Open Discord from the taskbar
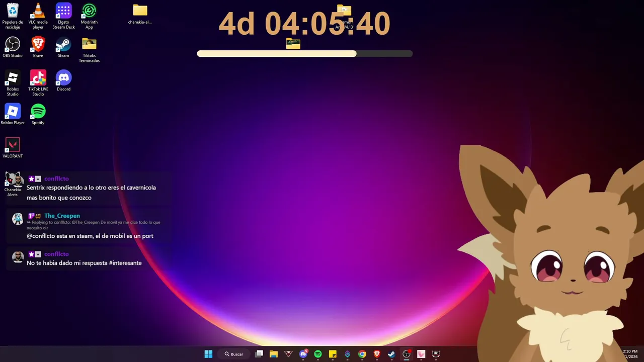 [303, 354]
